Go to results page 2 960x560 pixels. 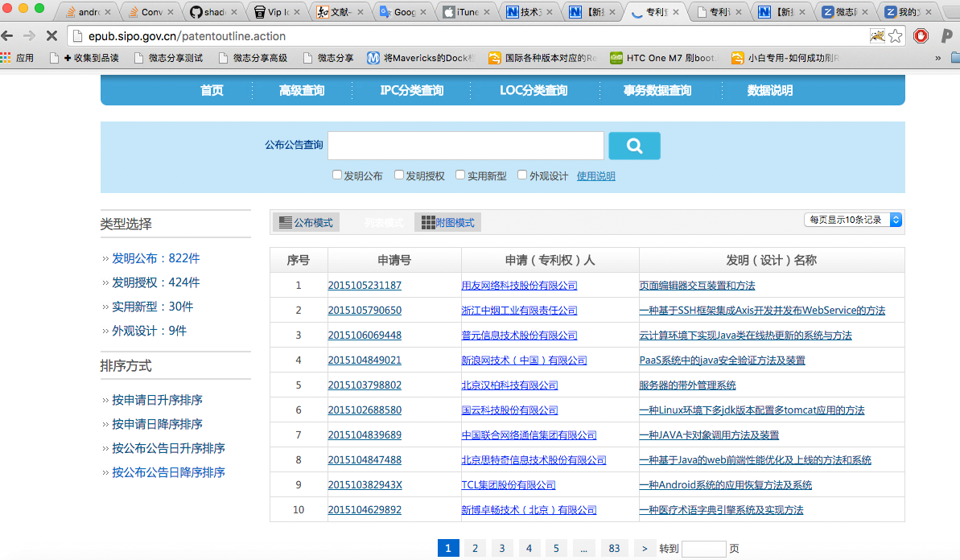click(x=475, y=549)
